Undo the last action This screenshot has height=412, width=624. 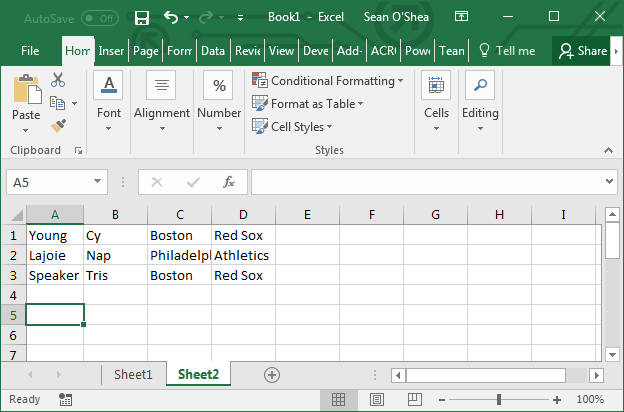[171, 17]
